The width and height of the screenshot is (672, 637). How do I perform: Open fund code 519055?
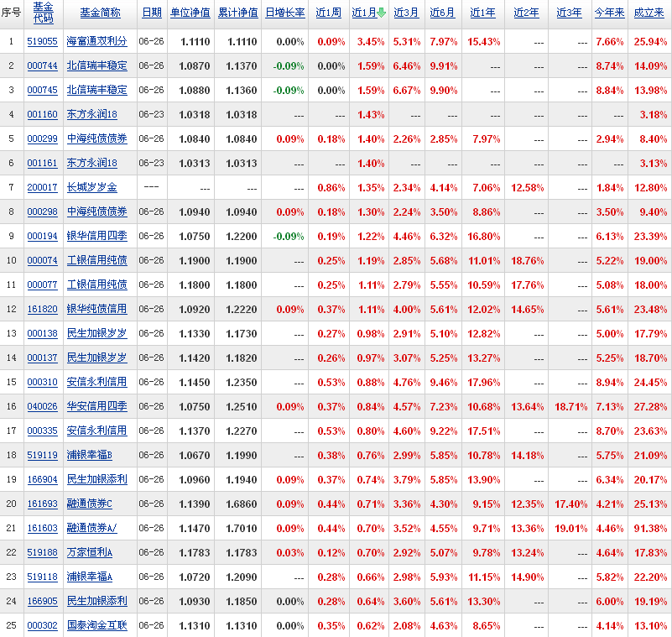(x=43, y=42)
